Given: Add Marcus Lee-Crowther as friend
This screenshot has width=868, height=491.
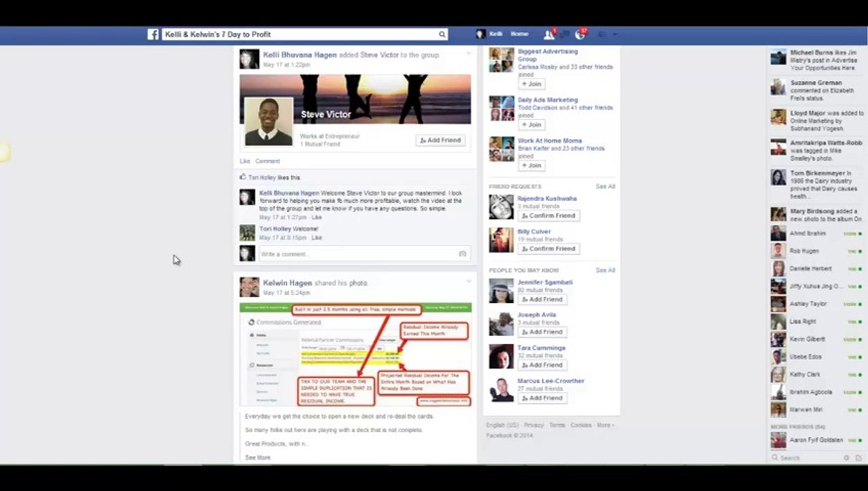Looking at the screenshot, I should 542,398.
